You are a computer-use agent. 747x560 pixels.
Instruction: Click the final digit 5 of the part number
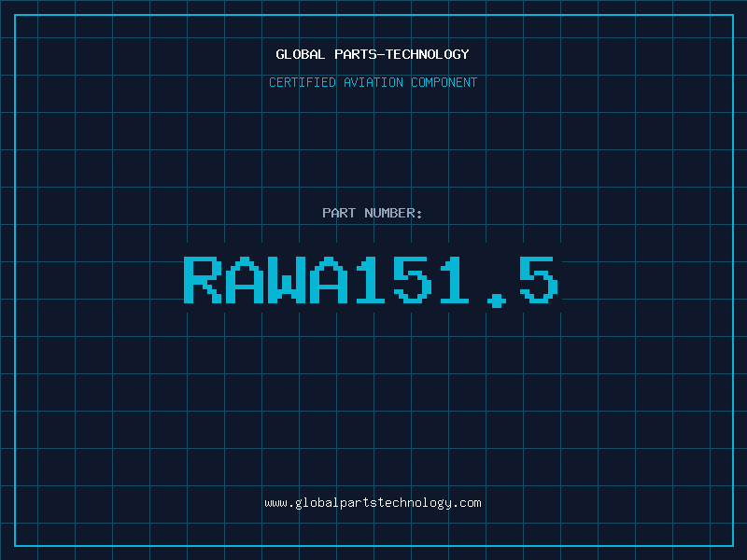click(539, 280)
